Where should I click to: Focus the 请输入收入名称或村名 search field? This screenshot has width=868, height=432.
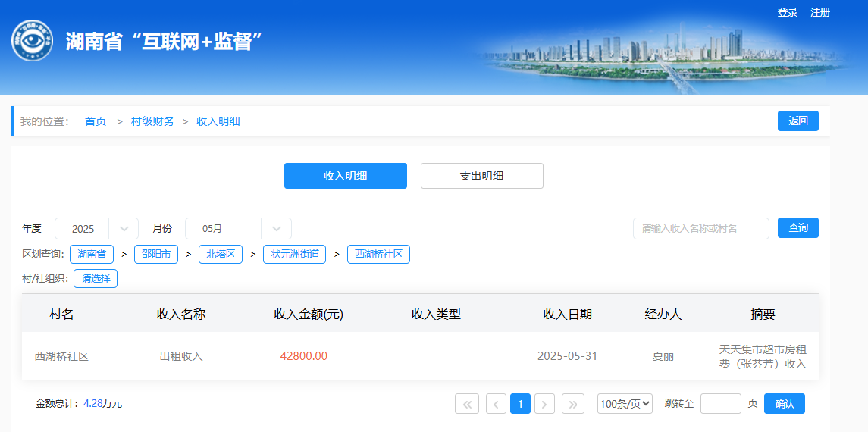[x=700, y=228]
